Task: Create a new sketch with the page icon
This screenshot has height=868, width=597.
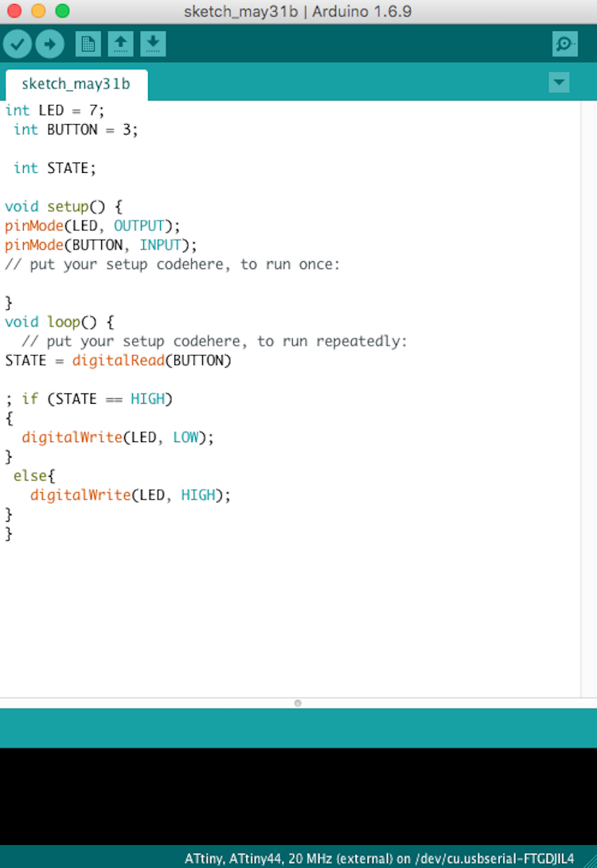Action: tap(88, 44)
